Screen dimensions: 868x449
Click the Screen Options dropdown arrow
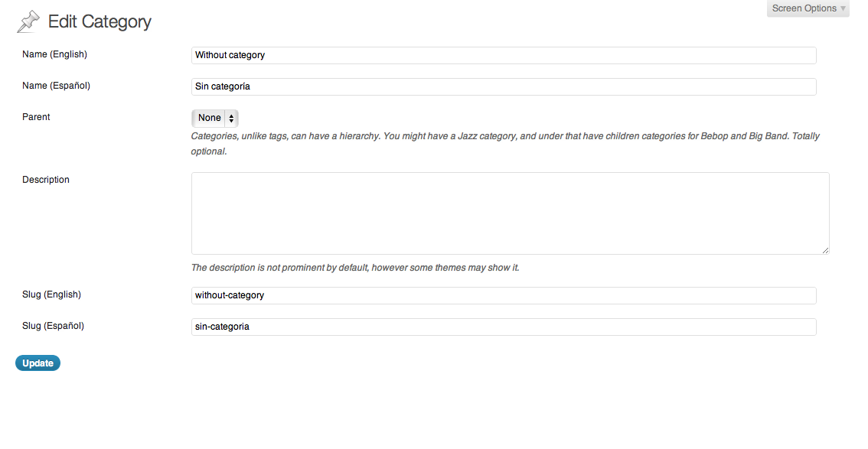click(843, 8)
